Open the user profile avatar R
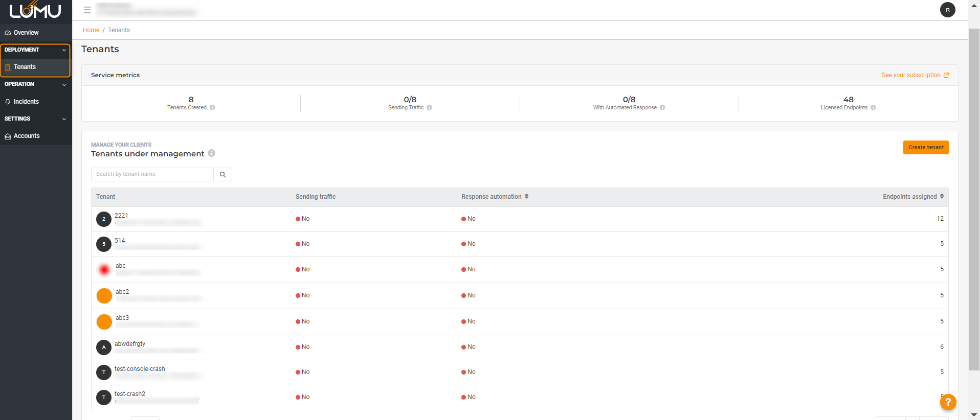 [x=947, y=10]
